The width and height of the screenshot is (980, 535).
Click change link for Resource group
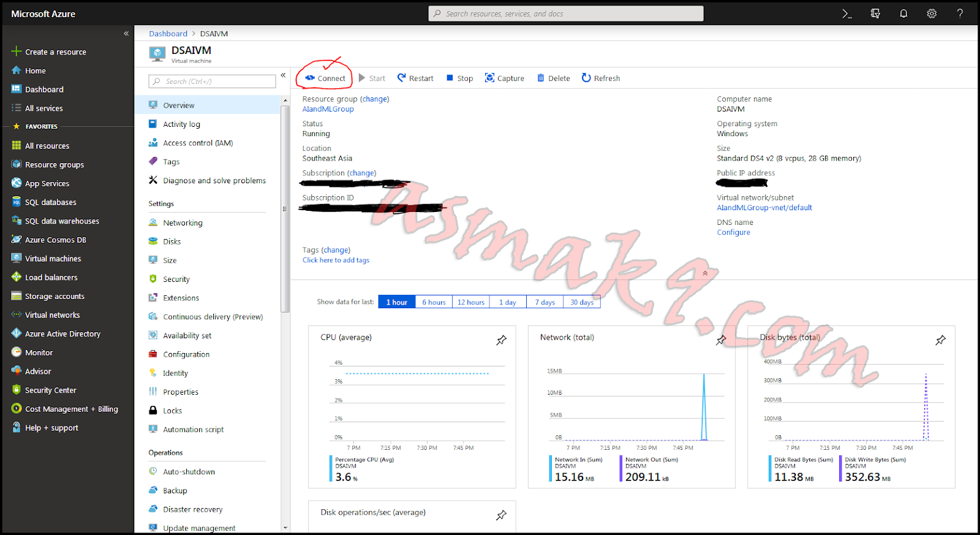(x=374, y=99)
